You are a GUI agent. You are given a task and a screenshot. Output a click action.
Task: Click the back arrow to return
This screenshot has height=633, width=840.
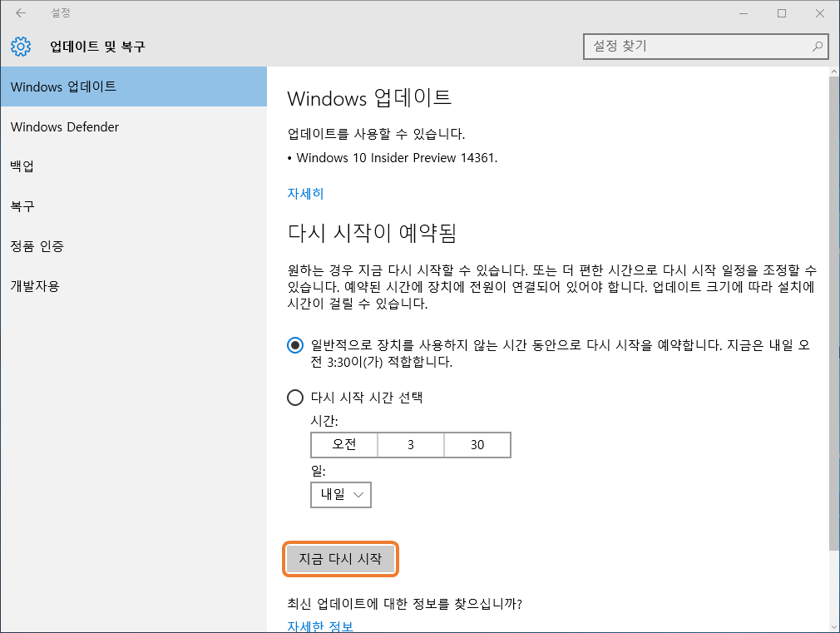(x=20, y=13)
